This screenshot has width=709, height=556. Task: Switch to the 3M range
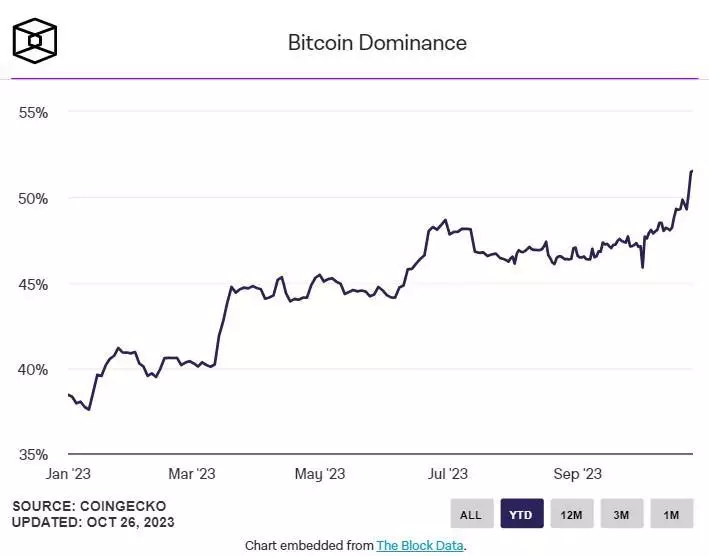(x=622, y=514)
